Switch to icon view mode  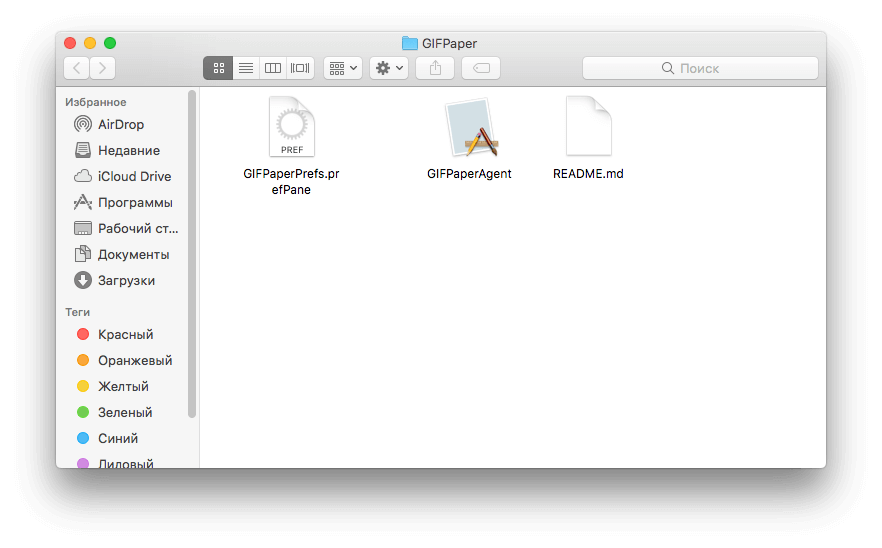coord(218,68)
